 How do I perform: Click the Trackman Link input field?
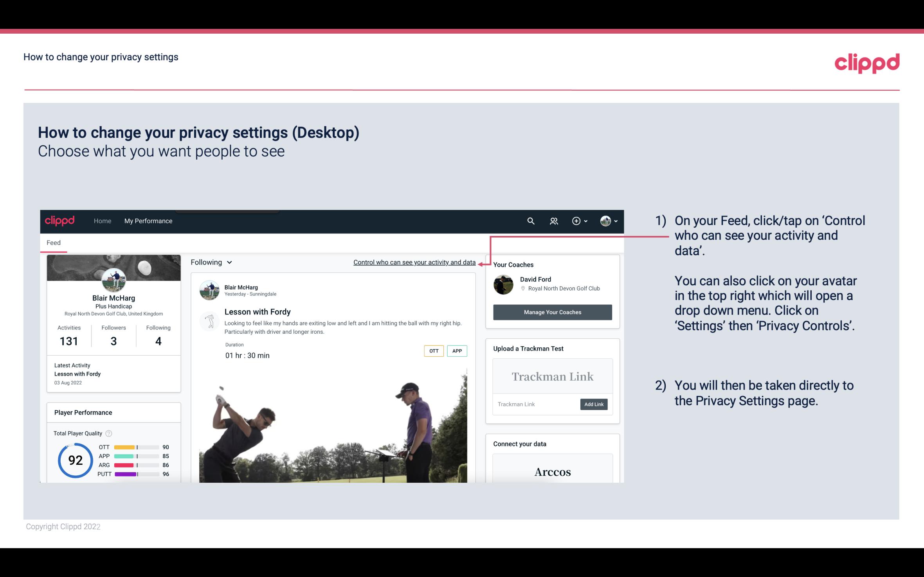(x=535, y=404)
